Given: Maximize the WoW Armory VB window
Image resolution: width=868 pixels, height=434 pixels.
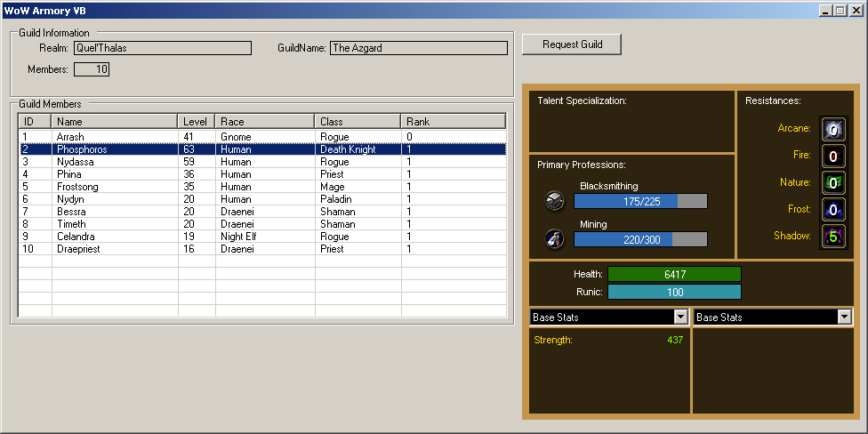Looking at the screenshot, I should 840,10.
